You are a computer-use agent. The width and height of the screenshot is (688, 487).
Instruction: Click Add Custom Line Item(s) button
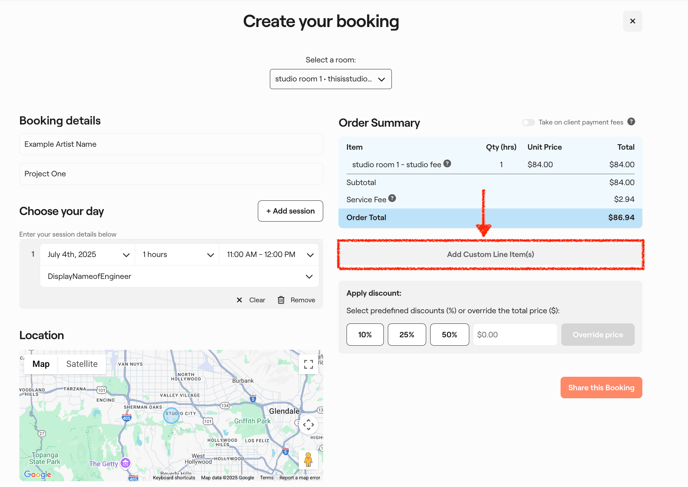coord(490,255)
